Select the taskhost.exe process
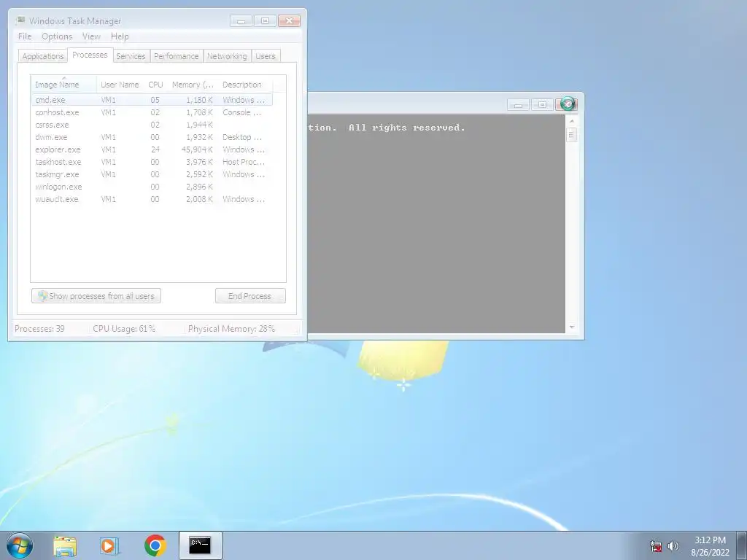This screenshot has height=560, width=747. point(152,162)
